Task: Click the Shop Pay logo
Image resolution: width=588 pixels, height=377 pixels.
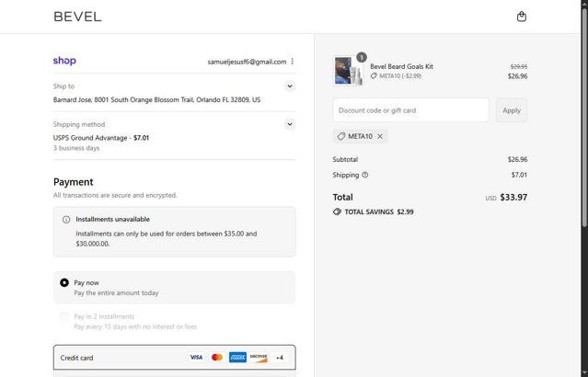Action: (64, 61)
